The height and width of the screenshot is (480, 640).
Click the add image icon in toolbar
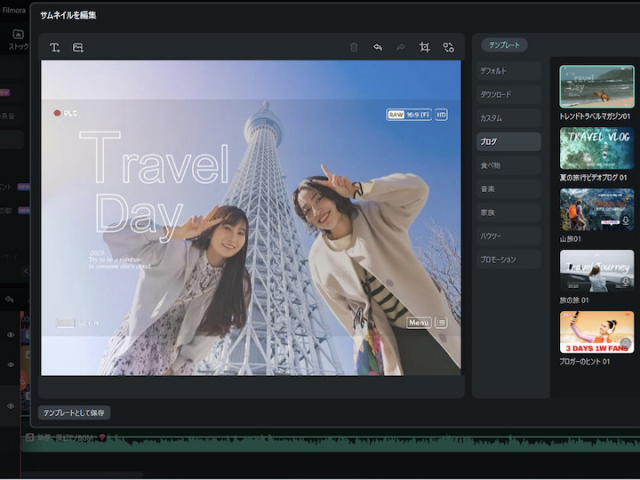[78, 47]
